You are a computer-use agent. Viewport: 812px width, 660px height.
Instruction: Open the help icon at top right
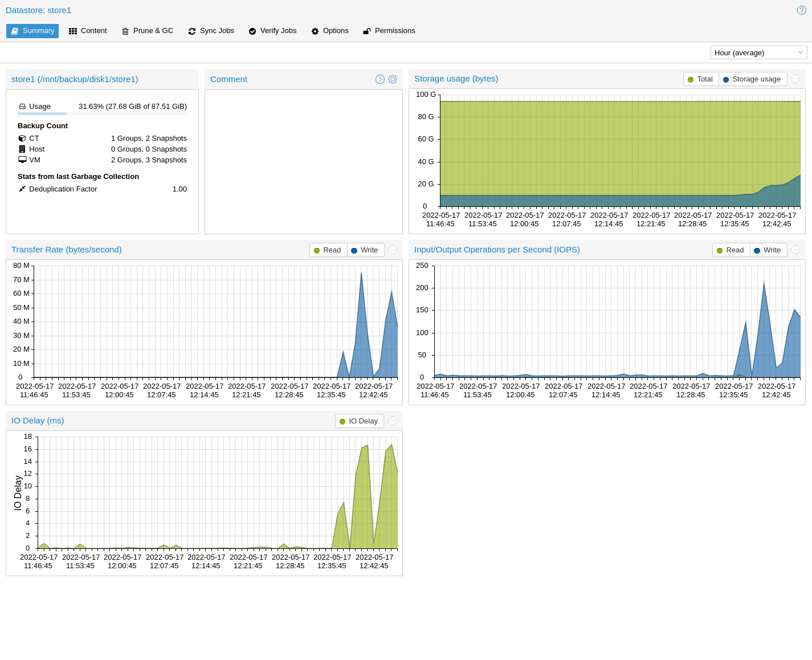click(801, 10)
